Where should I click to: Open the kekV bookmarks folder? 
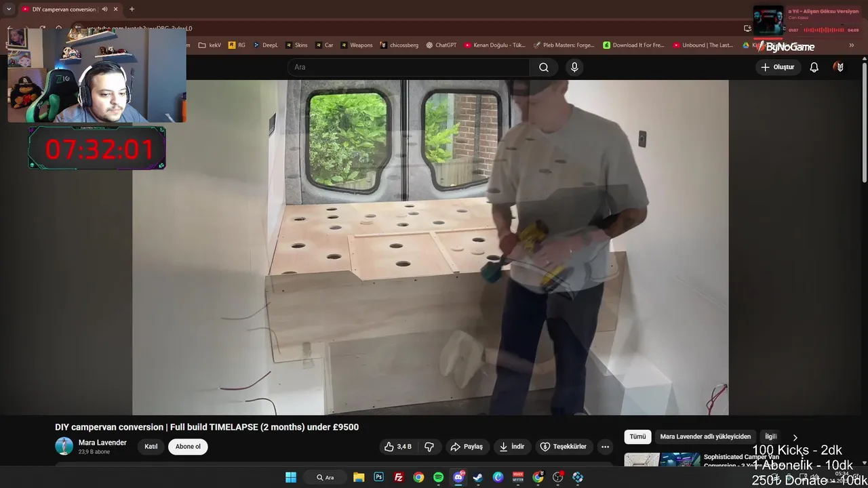[210, 45]
